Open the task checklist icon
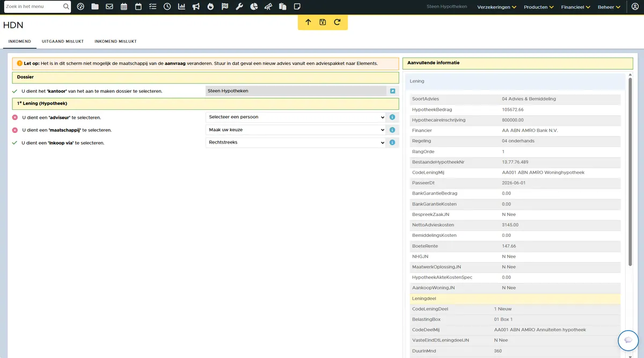Viewport: 644px width, 358px height. click(x=153, y=7)
